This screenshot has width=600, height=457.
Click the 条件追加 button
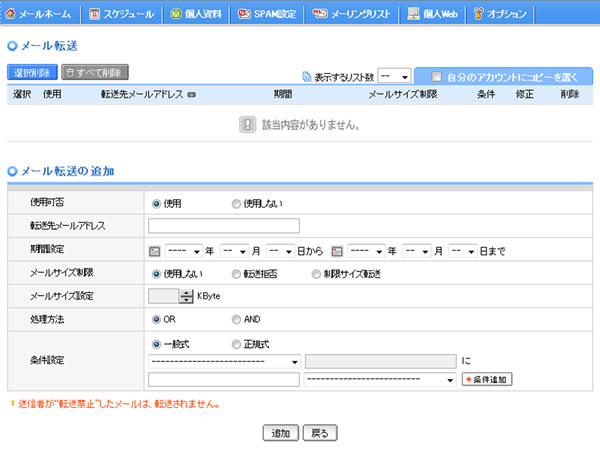(x=487, y=380)
